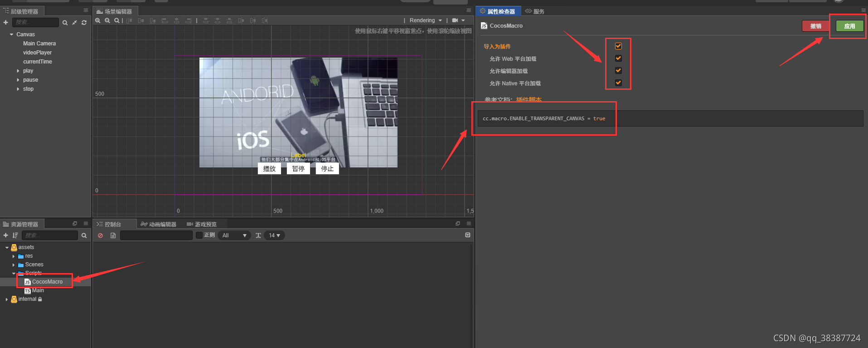Collapse the assets root folder
Viewport: 868px width, 348px height.
coord(7,248)
